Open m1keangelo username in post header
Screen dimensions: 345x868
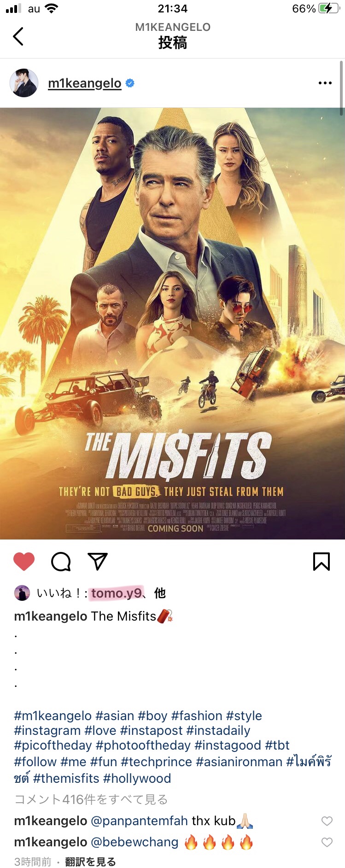coord(85,83)
